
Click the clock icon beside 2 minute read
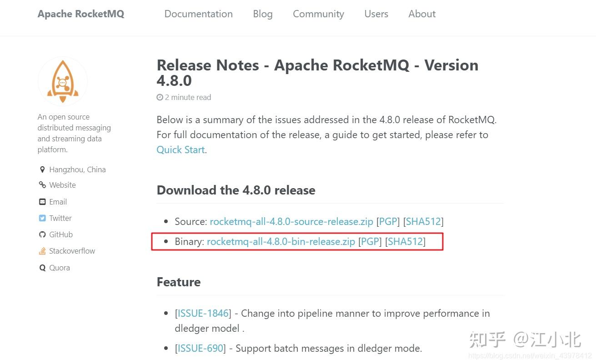click(159, 97)
